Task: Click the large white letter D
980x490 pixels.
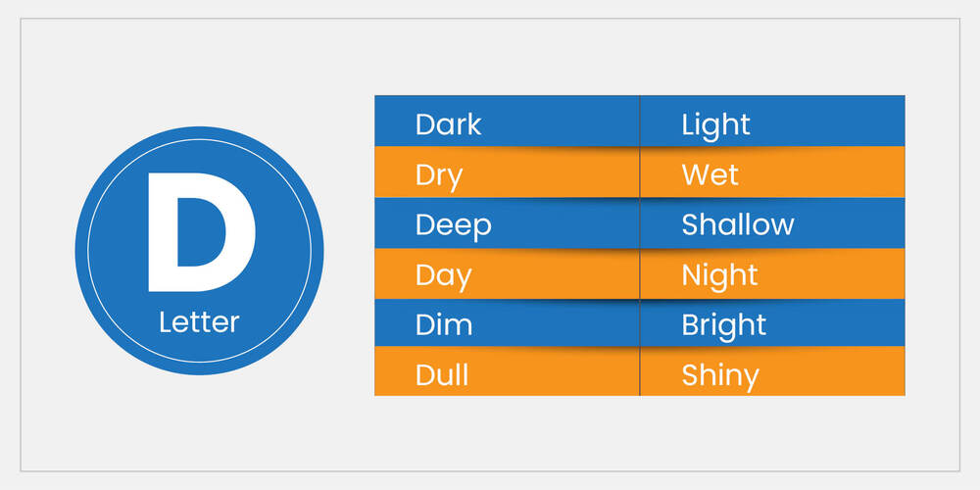Action: click(199, 232)
